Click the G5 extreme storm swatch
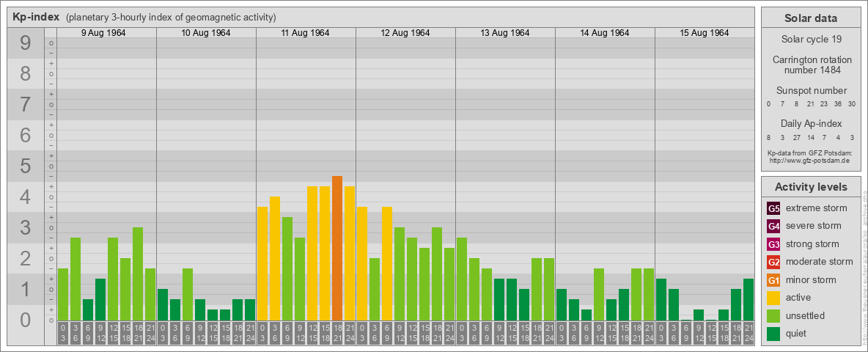 tap(773, 208)
